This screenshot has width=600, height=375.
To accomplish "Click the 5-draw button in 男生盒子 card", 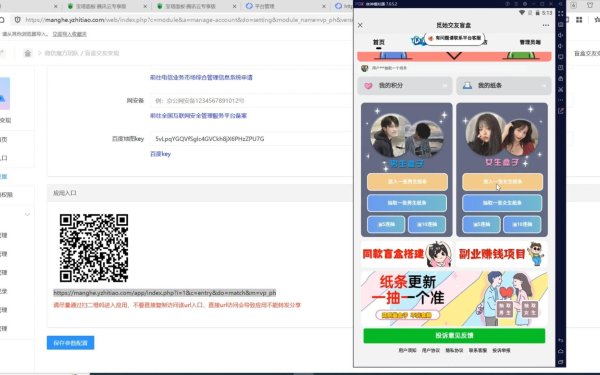I will click(x=386, y=225).
